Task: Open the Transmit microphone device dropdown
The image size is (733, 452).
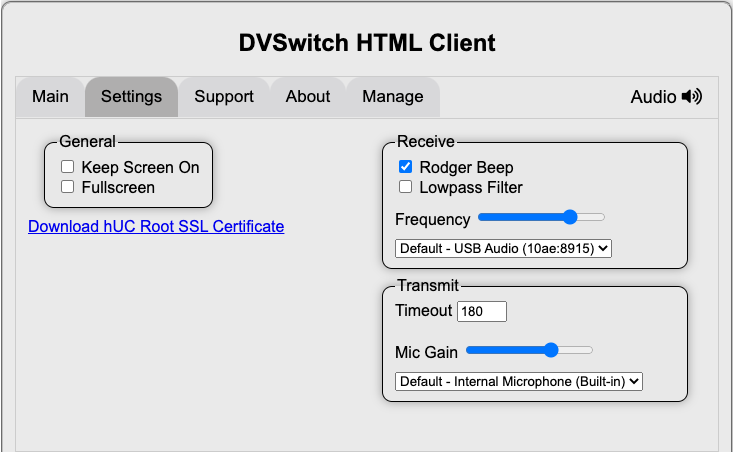Action: tap(518, 381)
